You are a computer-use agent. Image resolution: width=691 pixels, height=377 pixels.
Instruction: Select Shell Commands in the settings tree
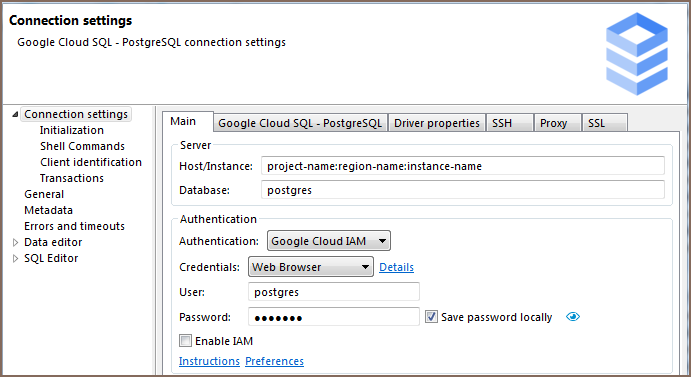click(x=82, y=146)
